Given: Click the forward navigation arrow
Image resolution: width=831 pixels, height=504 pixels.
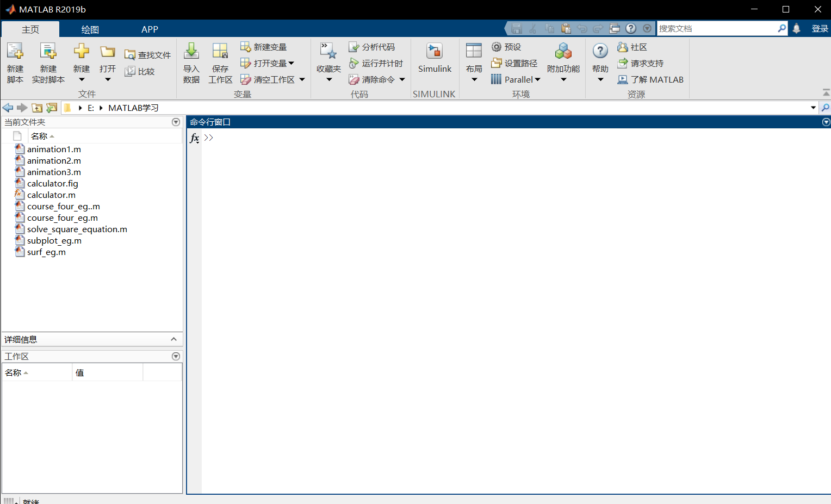Looking at the screenshot, I should click(x=22, y=108).
